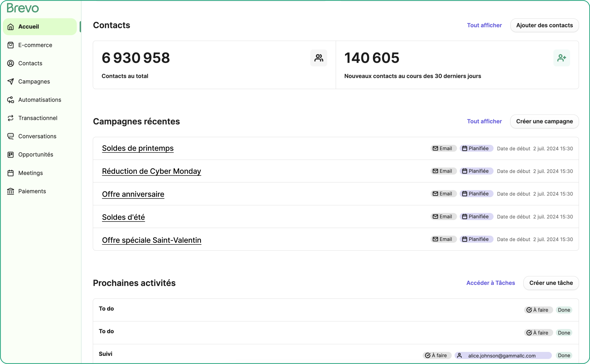Click the Paiements bank icon

pos(11,191)
